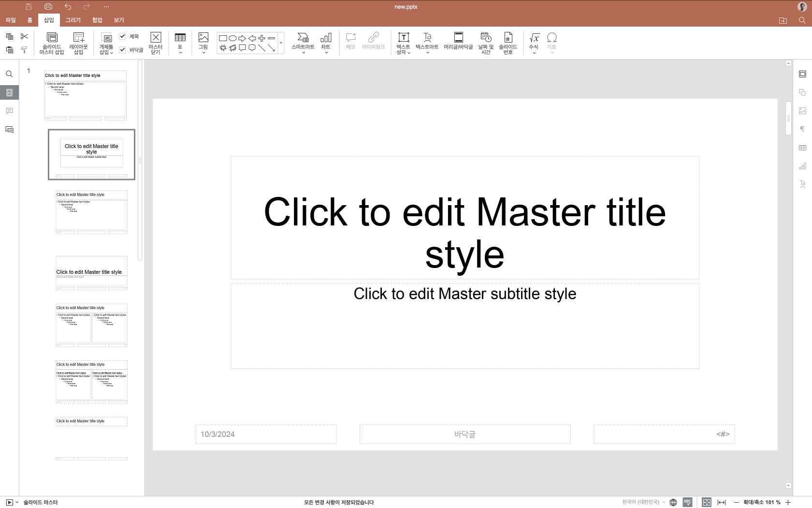Click the 바닥글 footer placeholder on slide
812x508 pixels.
[465, 434]
